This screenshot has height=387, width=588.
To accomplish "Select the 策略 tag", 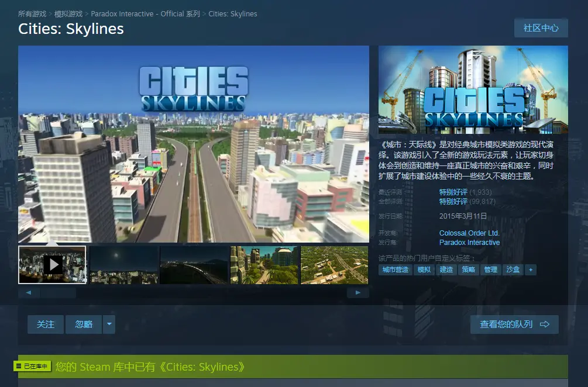I will 468,269.
